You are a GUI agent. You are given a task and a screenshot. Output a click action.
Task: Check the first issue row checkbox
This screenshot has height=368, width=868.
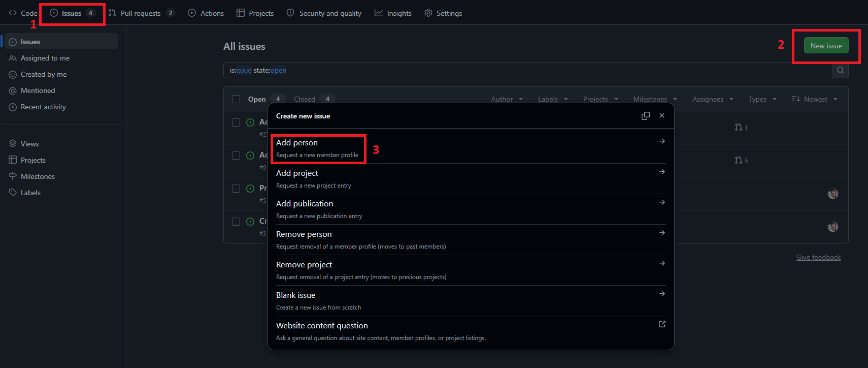click(x=236, y=122)
